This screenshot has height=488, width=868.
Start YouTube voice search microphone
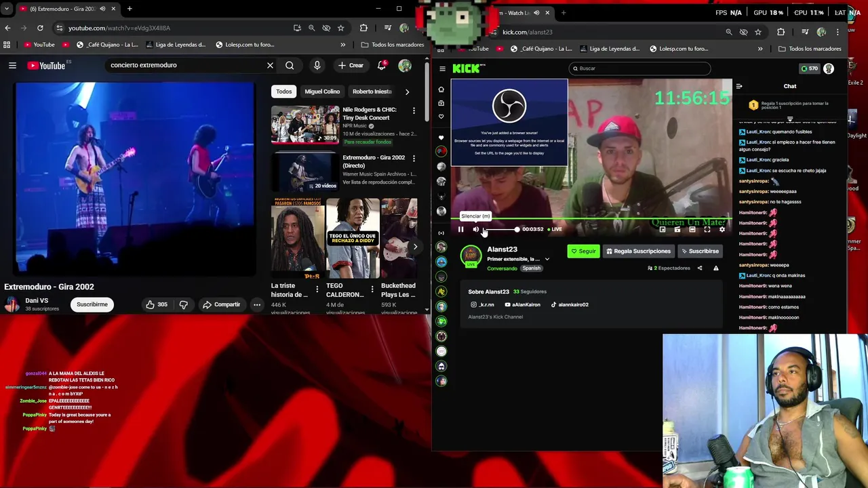317,65
